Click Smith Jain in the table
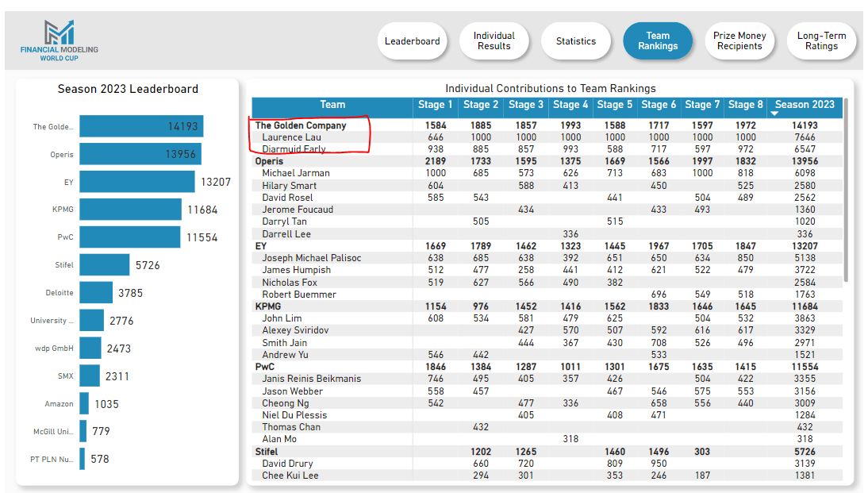 284,343
